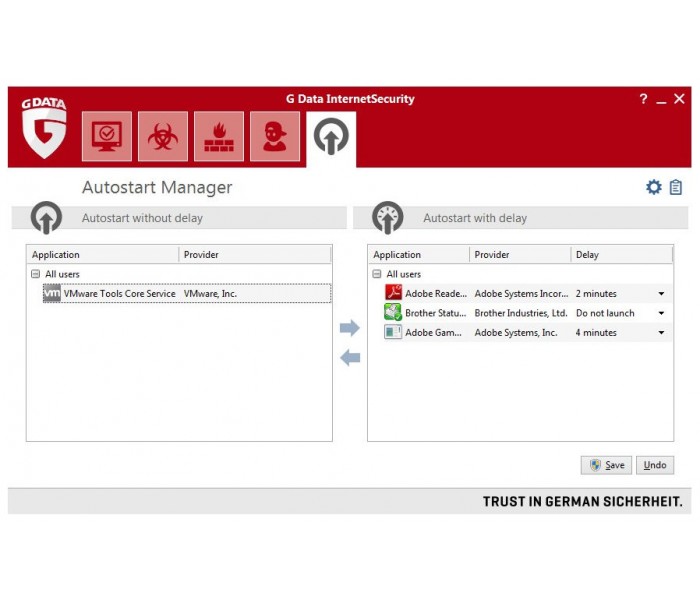Click the Adobe Systems, Inc. cell
Viewport: 700px width, 600px height.
tap(516, 333)
